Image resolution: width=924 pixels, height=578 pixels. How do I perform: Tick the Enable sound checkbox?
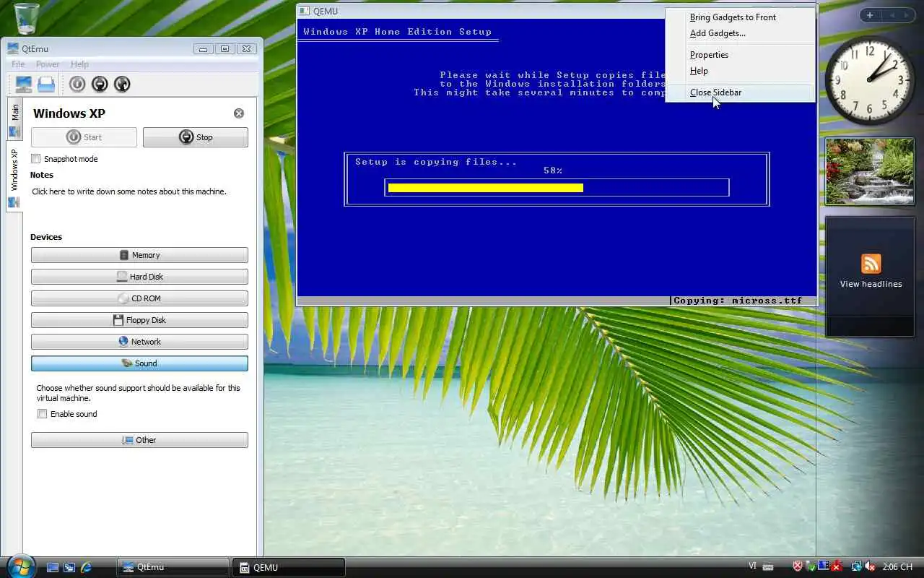[x=43, y=414]
